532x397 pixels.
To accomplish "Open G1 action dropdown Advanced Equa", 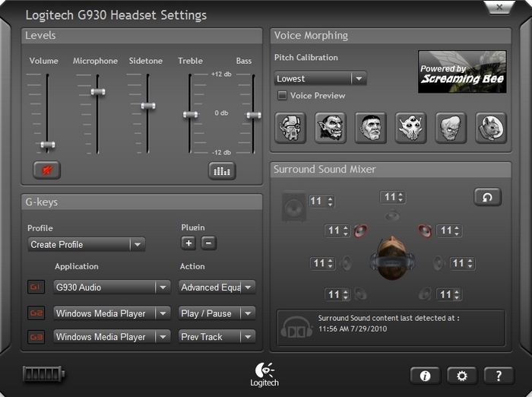I will pos(217,287).
